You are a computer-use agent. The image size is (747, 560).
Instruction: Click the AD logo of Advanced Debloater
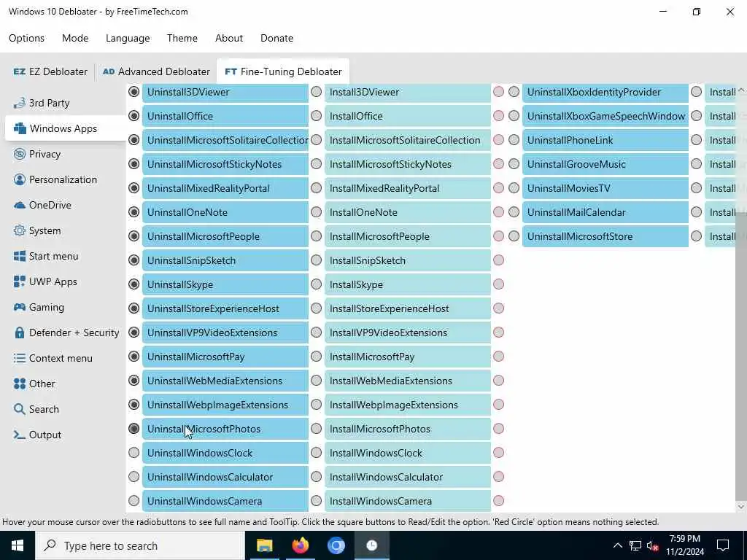pyautogui.click(x=109, y=71)
